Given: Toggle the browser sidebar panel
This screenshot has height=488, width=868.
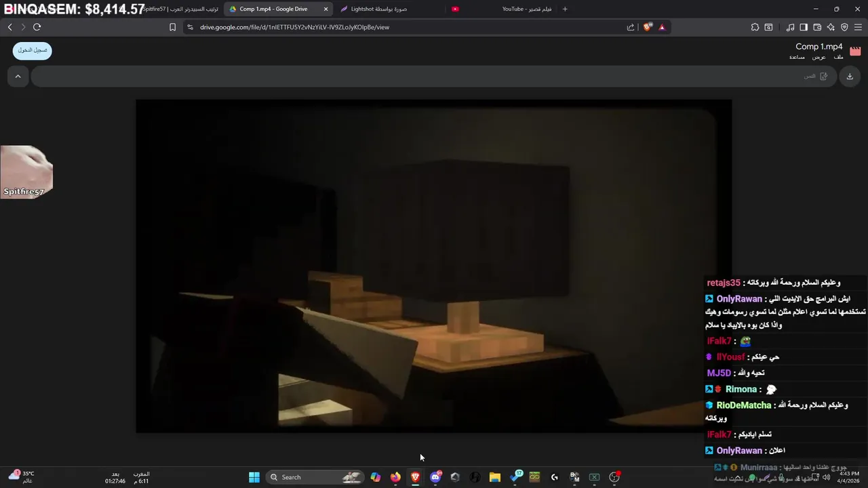Looking at the screenshot, I should 804,27.
